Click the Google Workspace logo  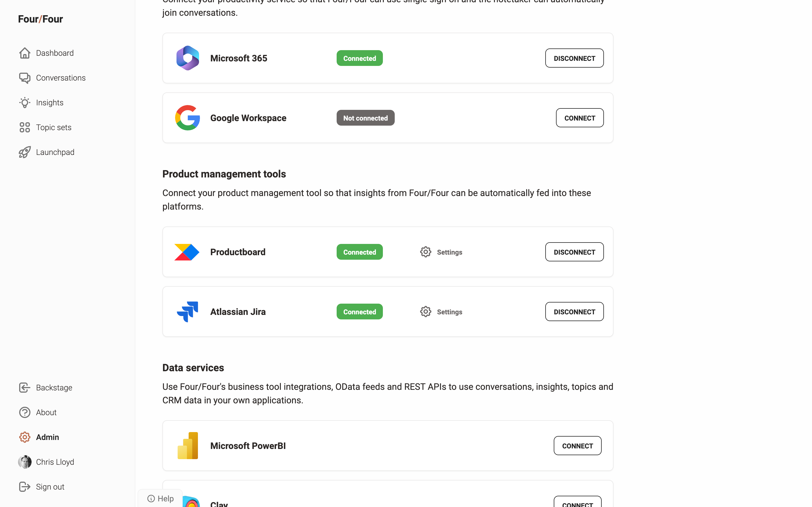click(x=187, y=118)
